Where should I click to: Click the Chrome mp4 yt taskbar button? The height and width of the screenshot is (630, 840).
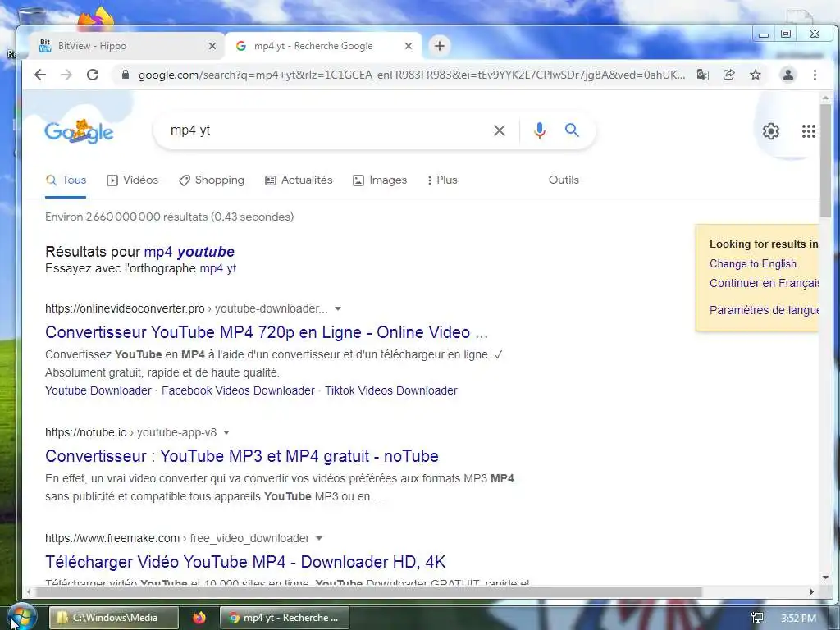285,618
